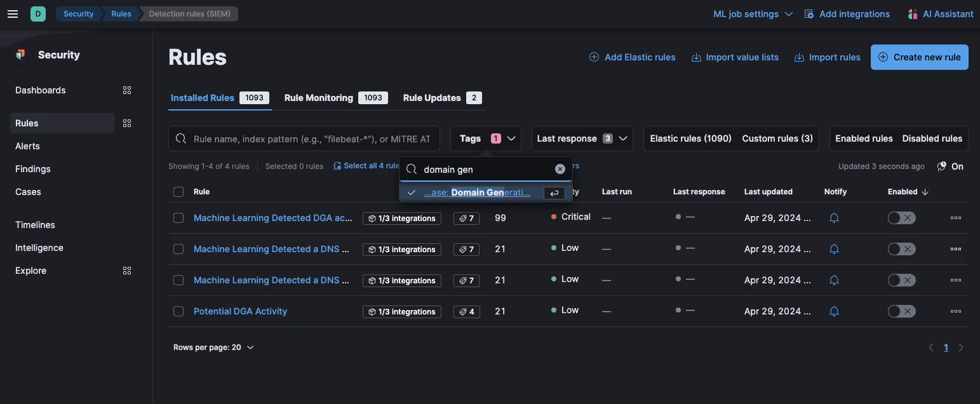The image size is (980, 404).
Task: Click the Explore grid icon in the sidebar
Action: (126, 270)
